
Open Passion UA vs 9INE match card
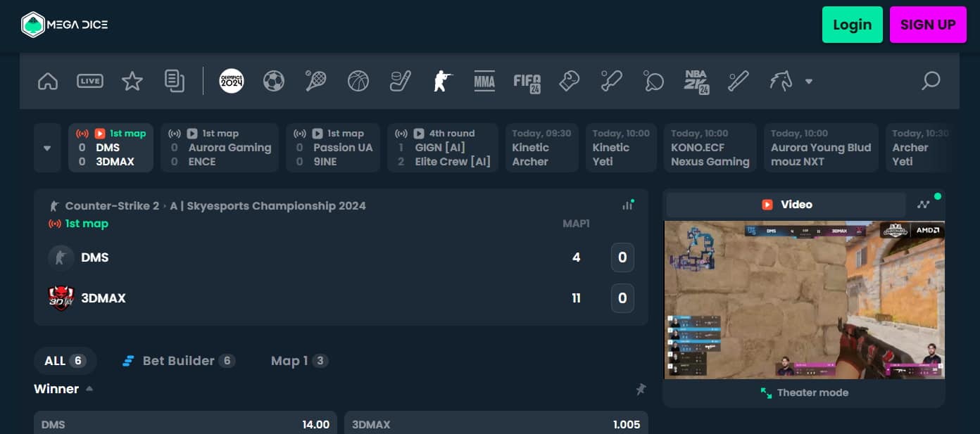pyautogui.click(x=333, y=148)
